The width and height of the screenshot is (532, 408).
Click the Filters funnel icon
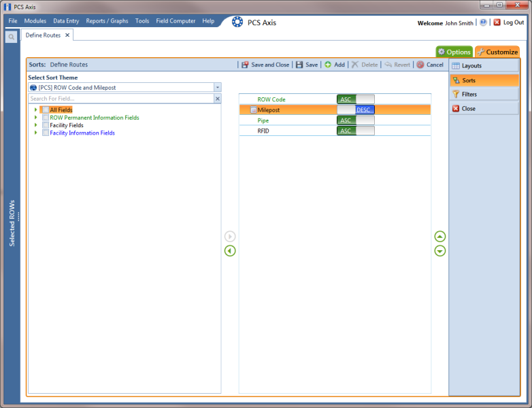(x=456, y=95)
